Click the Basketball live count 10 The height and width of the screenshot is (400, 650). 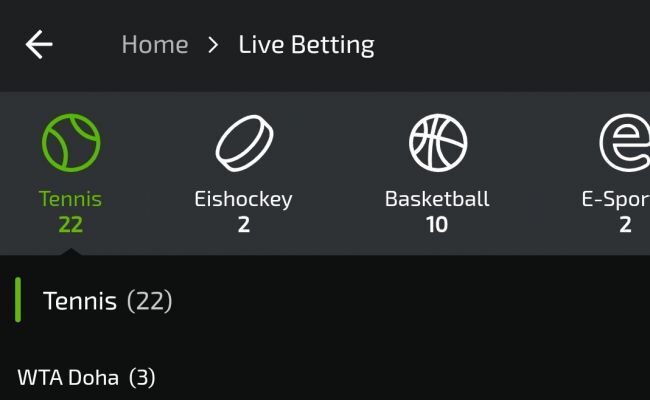(x=437, y=224)
